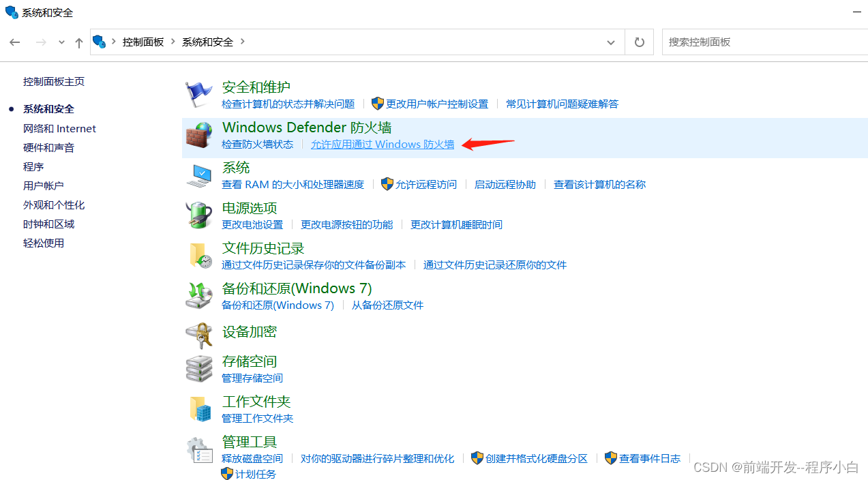Open the 文件历史记录 heading
The width and height of the screenshot is (868, 480).
pyautogui.click(x=263, y=248)
